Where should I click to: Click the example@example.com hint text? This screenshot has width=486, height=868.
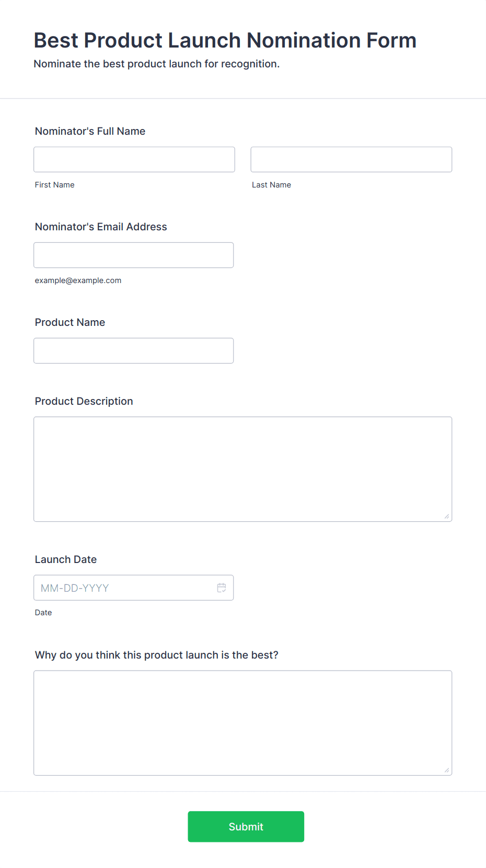(78, 280)
